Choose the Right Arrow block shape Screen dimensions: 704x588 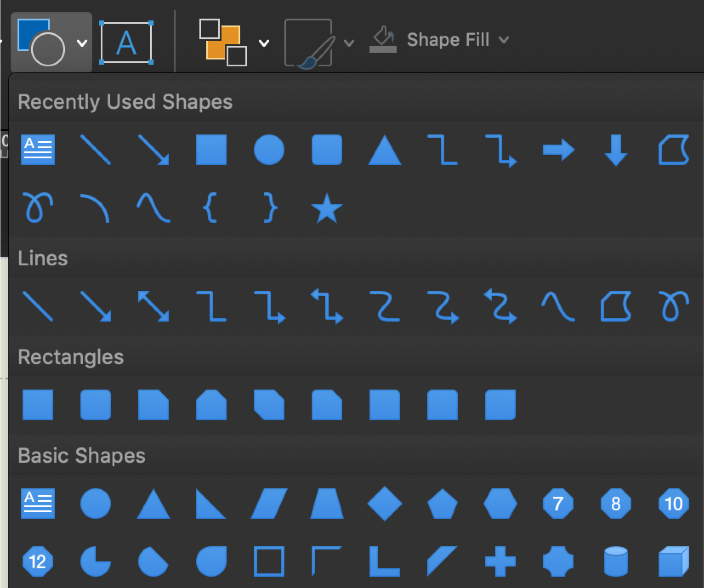coord(559,150)
